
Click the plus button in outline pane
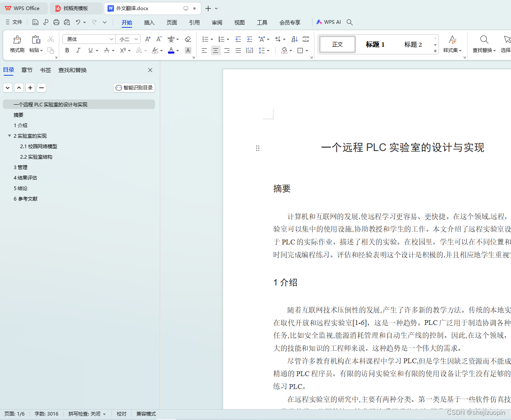point(30,88)
